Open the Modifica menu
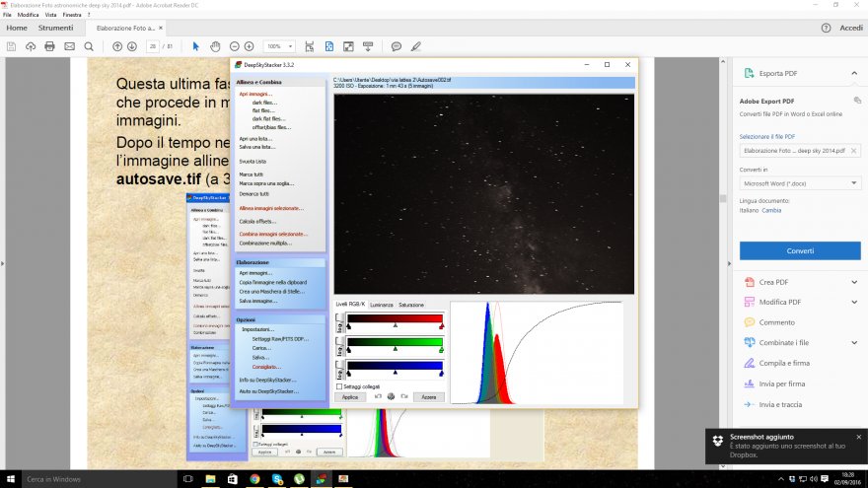 28,15
